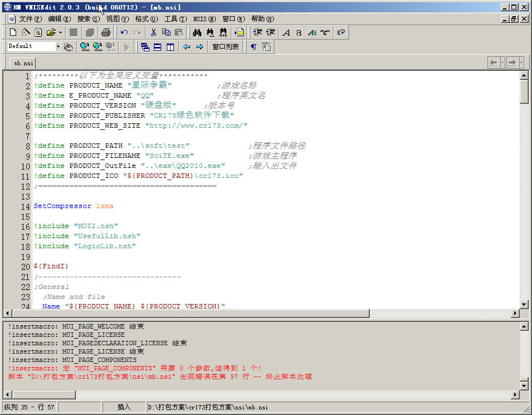Open the 格式(O) menu
Image resolution: width=532 pixels, height=415 pixels.
click(147, 19)
